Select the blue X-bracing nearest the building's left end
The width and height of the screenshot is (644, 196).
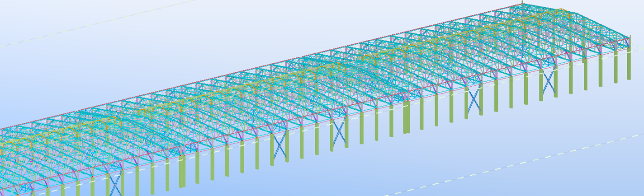click(116, 182)
